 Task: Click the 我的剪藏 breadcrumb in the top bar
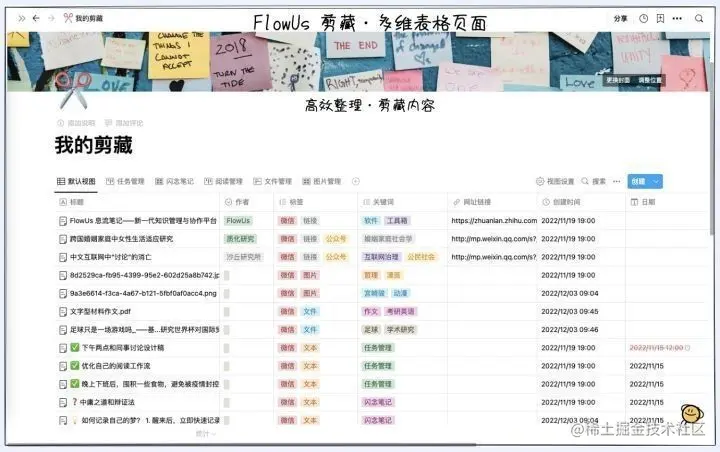(x=83, y=18)
